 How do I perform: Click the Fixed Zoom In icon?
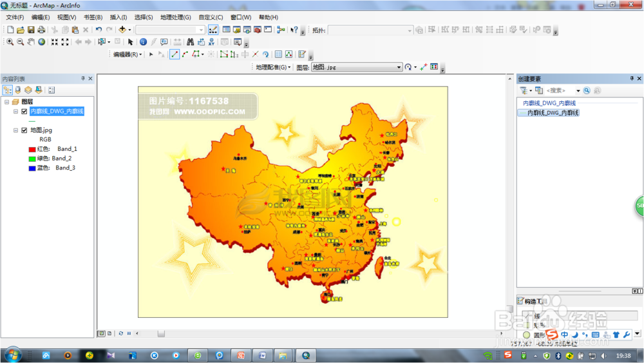[54, 42]
